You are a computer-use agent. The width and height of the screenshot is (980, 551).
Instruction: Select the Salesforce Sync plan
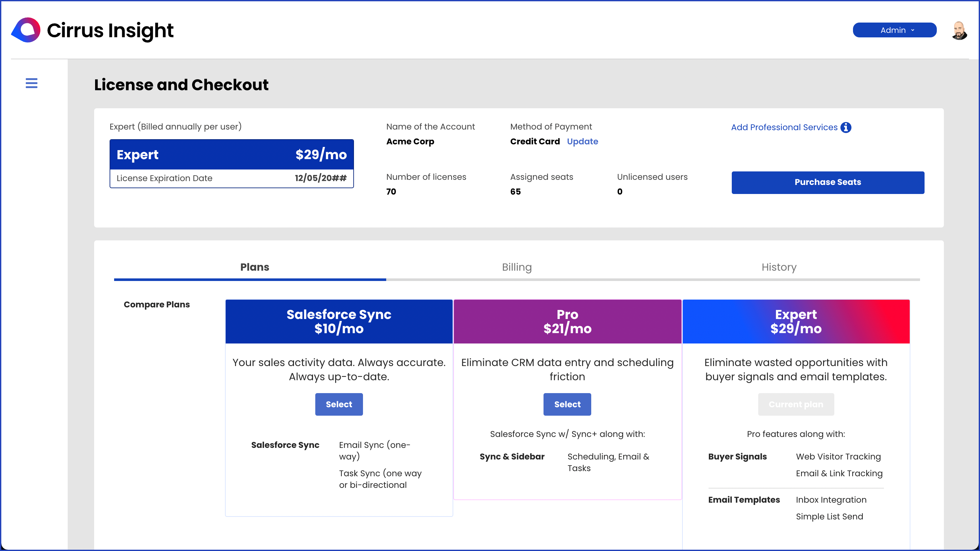click(x=338, y=404)
